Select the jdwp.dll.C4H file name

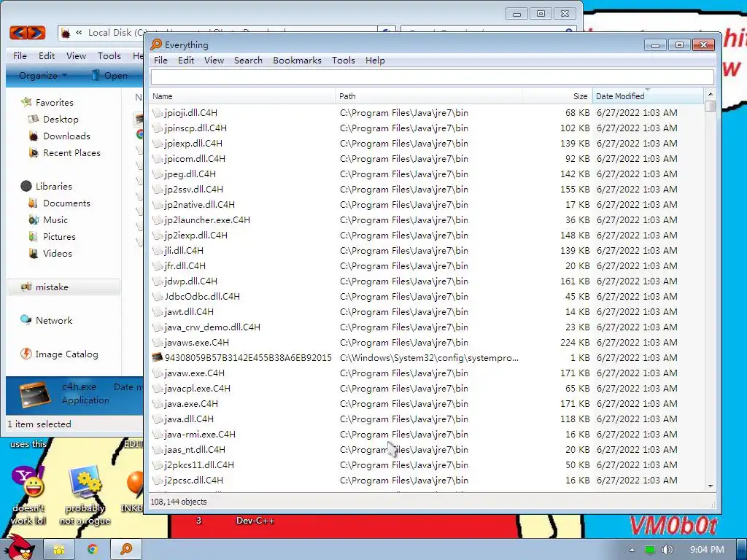[x=190, y=281]
